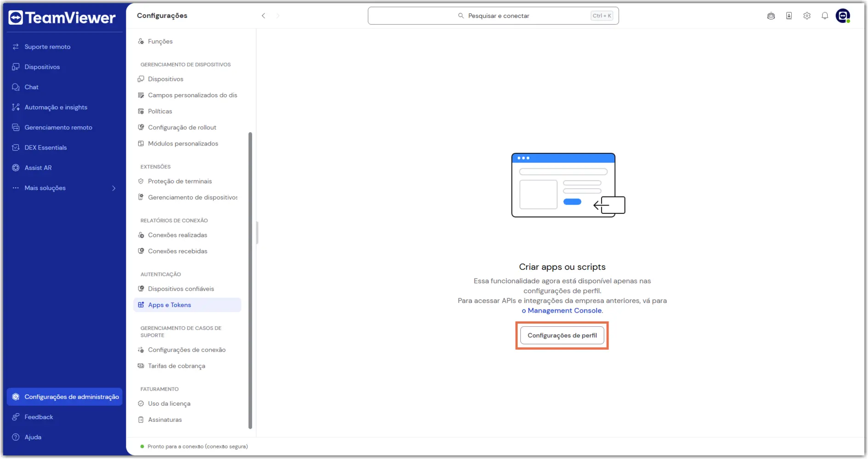Click the TeamViewer logo
Image resolution: width=868 pixels, height=459 pixels.
click(x=62, y=17)
